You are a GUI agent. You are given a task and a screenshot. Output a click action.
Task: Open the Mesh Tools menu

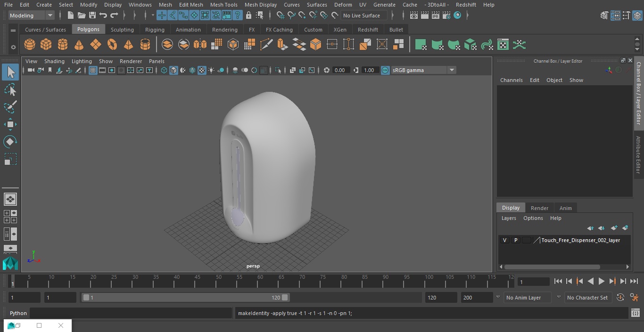pos(224,5)
